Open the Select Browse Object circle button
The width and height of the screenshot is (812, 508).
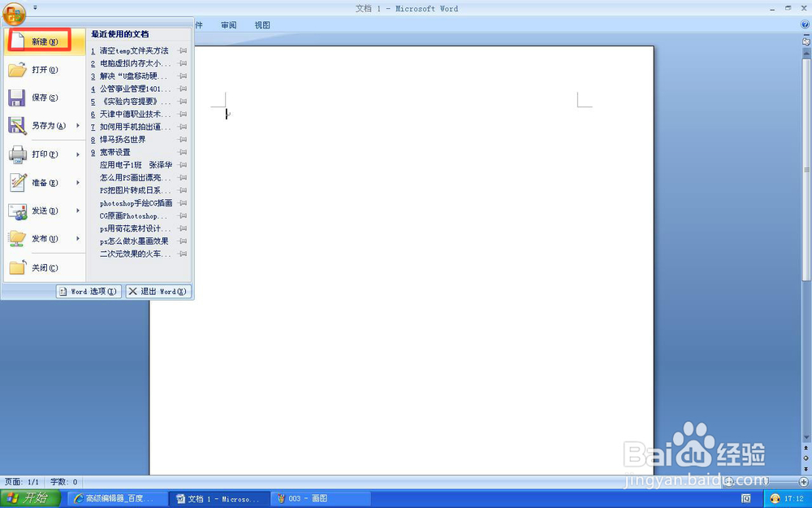806,458
